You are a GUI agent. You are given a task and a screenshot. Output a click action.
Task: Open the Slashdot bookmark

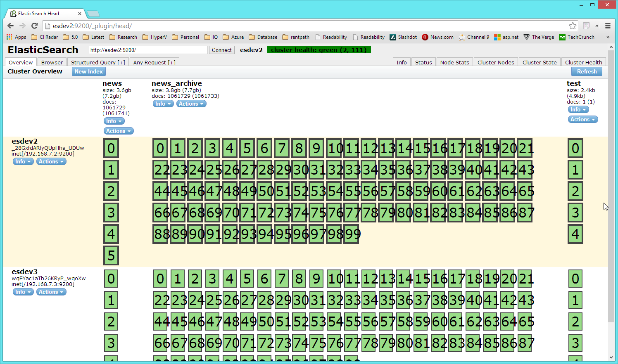403,37
